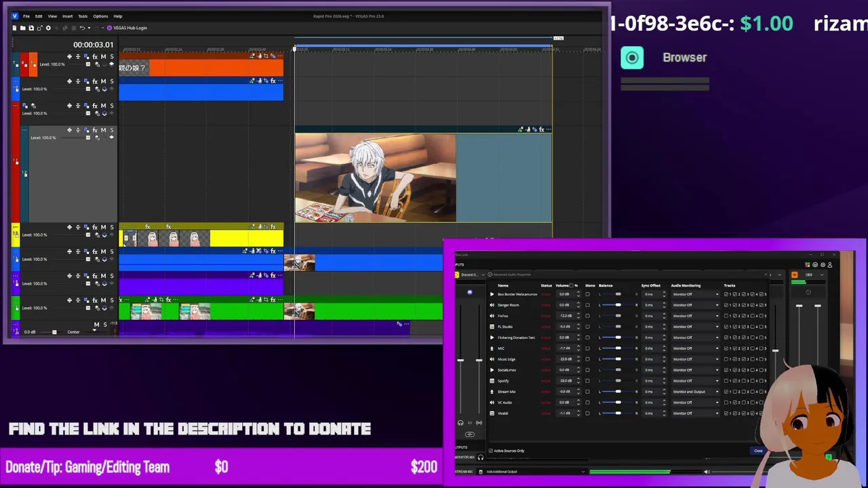This screenshot has width=868, height=488.
Task: Open Wave Link settings gear icon
Action: tap(823, 264)
